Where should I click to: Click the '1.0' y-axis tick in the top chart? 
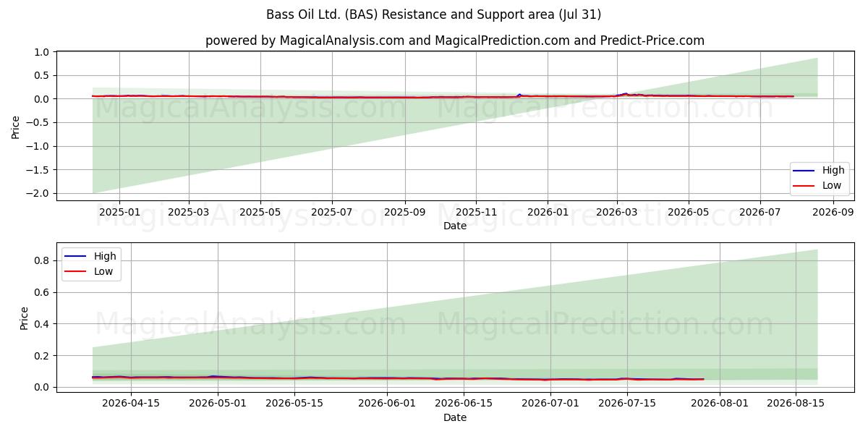click(x=41, y=52)
